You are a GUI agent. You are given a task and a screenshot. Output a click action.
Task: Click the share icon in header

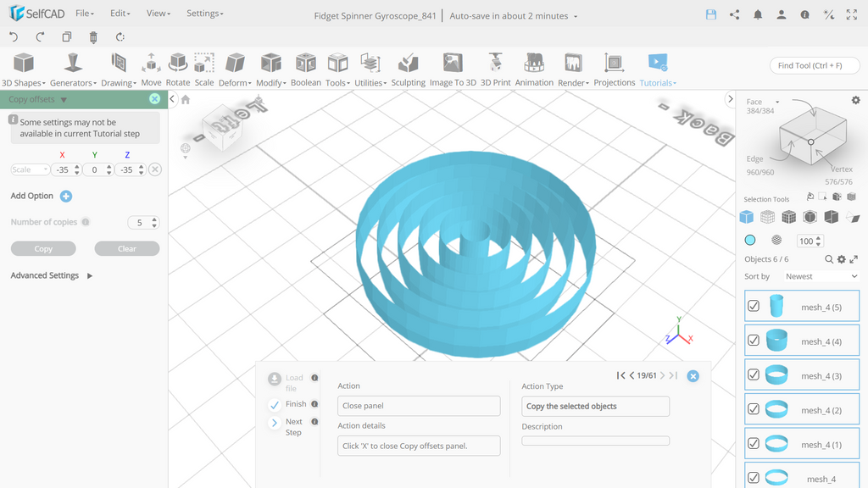[735, 15]
